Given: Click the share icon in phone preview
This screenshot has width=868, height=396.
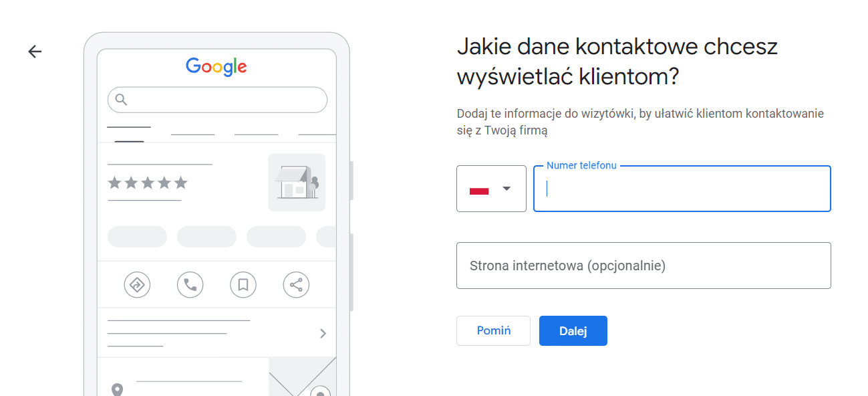Looking at the screenshot, I should pos(296,285).
